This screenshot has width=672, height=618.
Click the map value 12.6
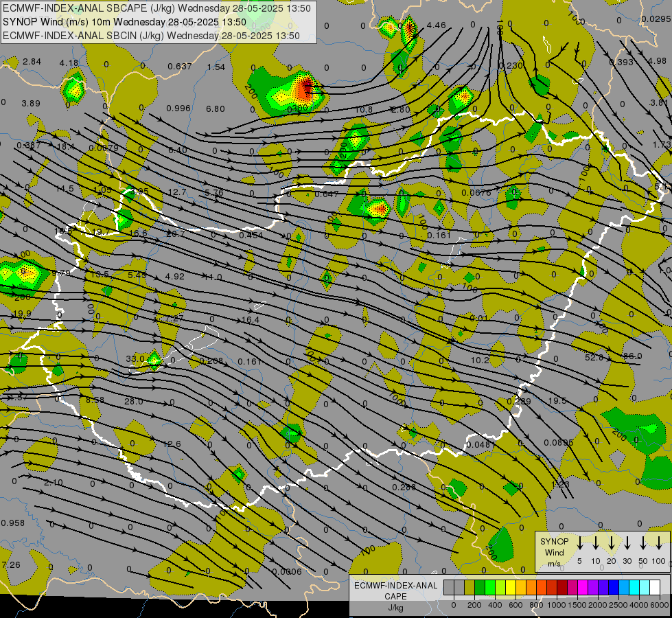click(x=172, y=444)
